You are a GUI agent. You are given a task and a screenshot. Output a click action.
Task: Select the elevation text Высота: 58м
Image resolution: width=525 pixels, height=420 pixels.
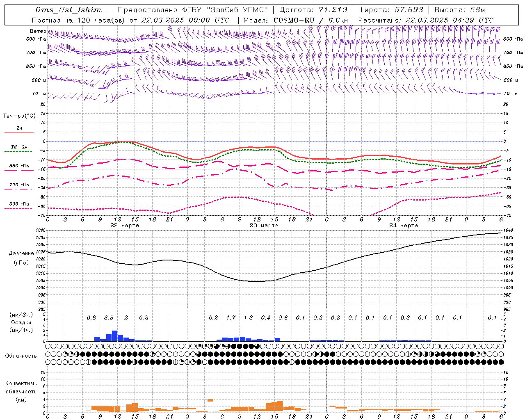tap(460, 10)
